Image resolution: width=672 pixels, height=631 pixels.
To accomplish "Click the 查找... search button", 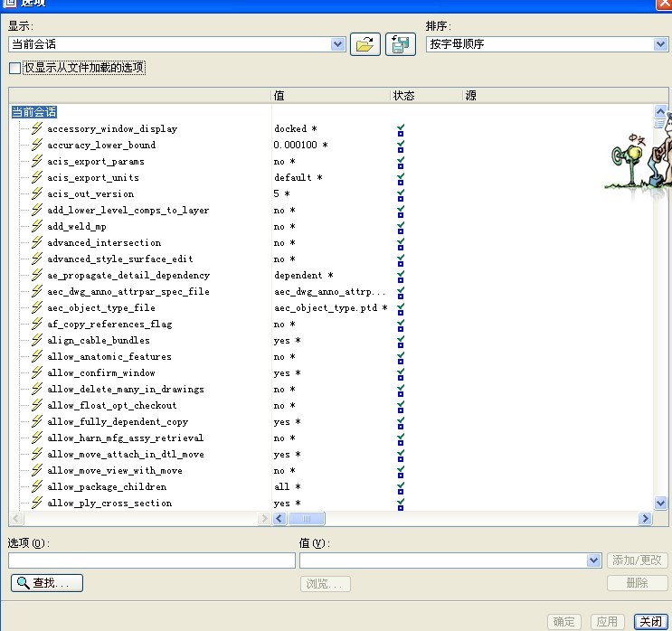I will (47, 583).
